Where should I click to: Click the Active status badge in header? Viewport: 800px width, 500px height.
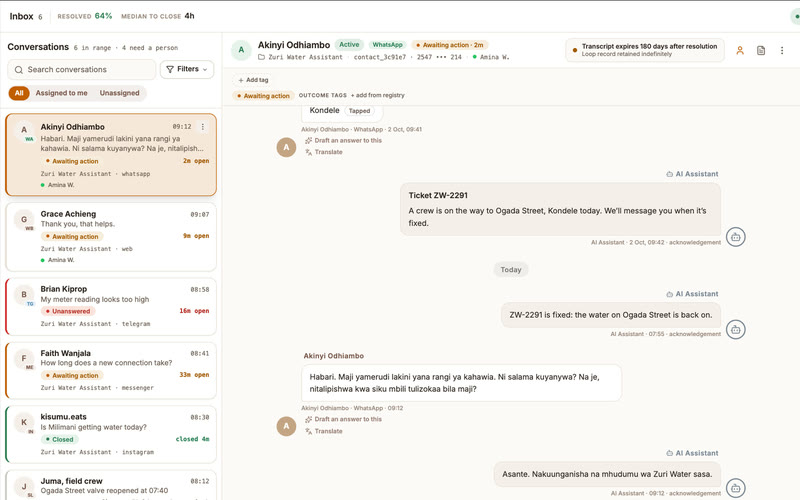point(349,45)
